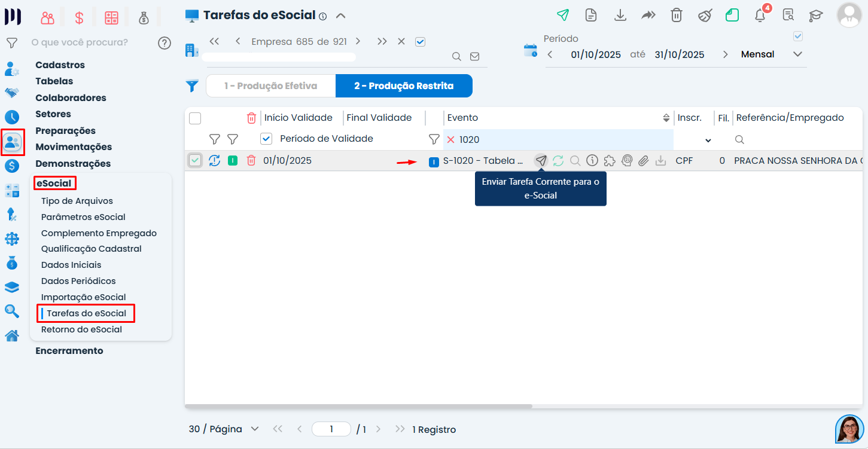Click the trash icon in top toolbar
Image resolution: width=868 pixels, height=449 pixels.
pyautogui.click(x=677, y=16)
